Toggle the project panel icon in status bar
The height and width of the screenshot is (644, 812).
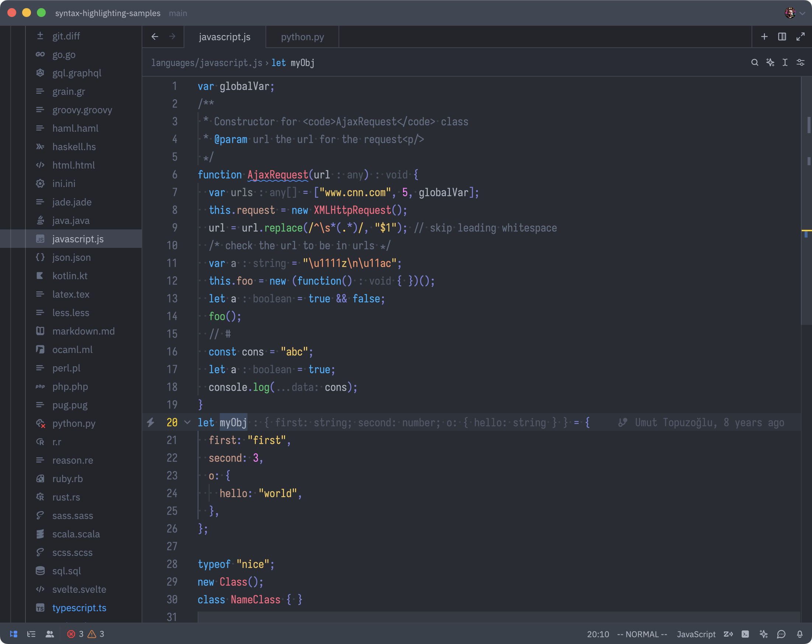(x=14, y=634)
